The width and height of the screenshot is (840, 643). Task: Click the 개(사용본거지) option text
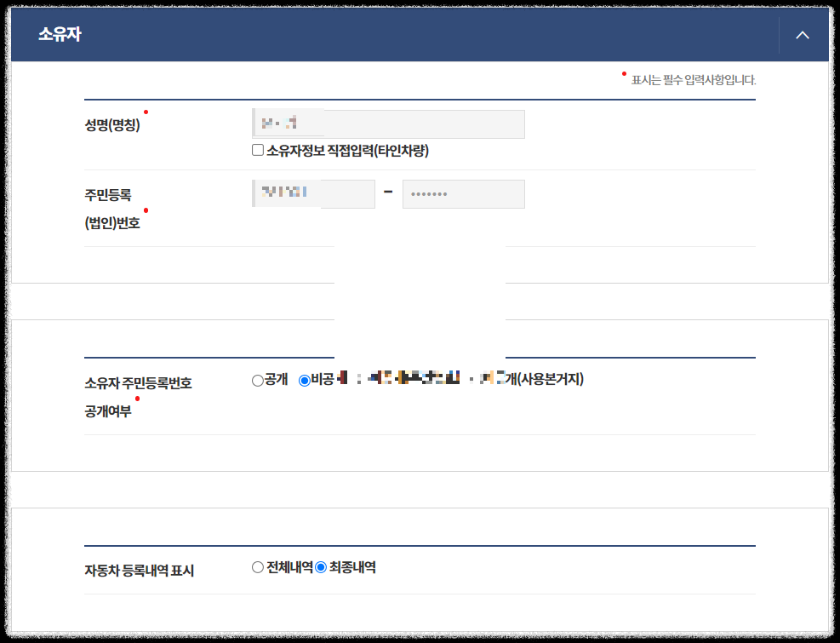(545, 379)
